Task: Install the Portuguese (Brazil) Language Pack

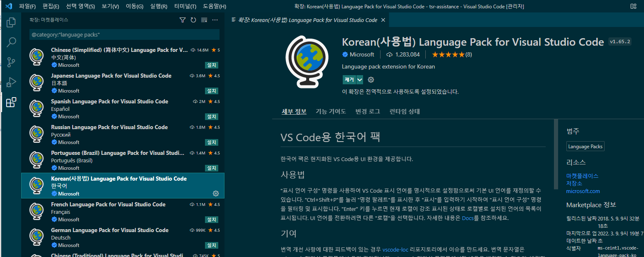Action: tap(212, 168)
